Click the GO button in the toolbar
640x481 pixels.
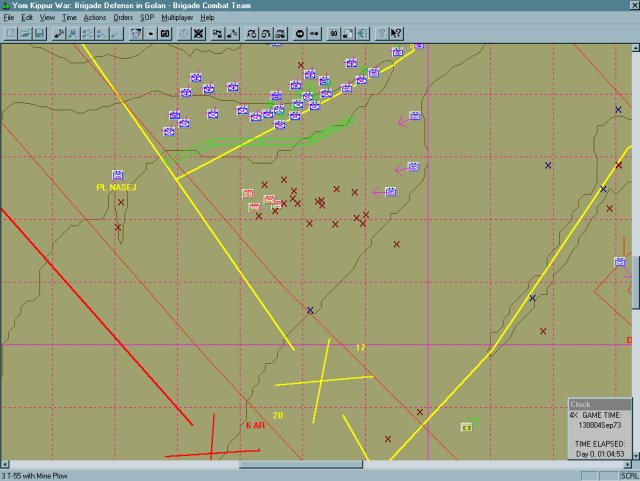165,33
